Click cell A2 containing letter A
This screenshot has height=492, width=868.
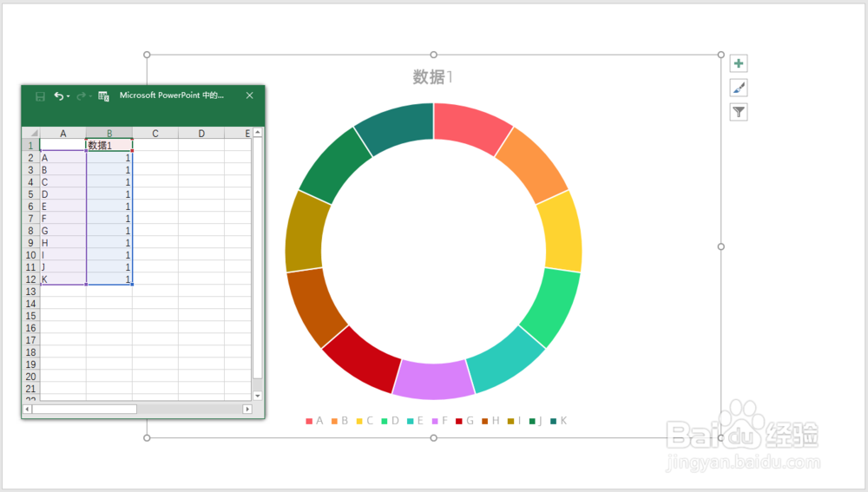pos(63,158)
